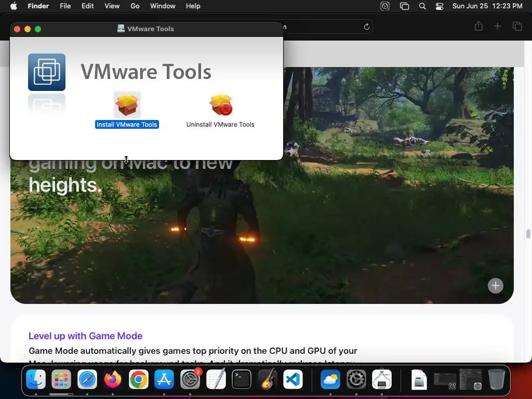The image size is (532, 399).
Task: Open TextEdit from the Dock
Action: point(216,379)
